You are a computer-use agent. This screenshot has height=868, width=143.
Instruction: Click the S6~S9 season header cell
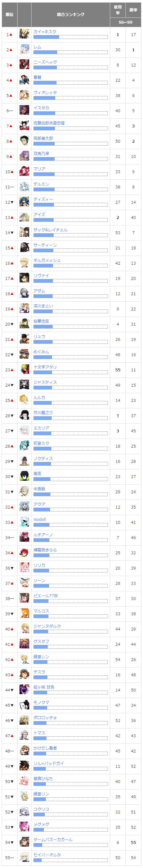(x=125, y=23)
